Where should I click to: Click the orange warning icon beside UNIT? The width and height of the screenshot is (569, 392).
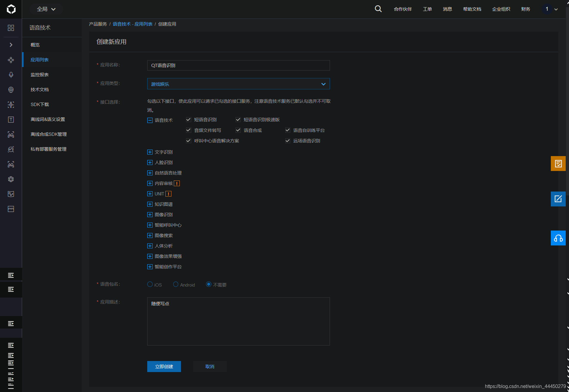[168, 194]
